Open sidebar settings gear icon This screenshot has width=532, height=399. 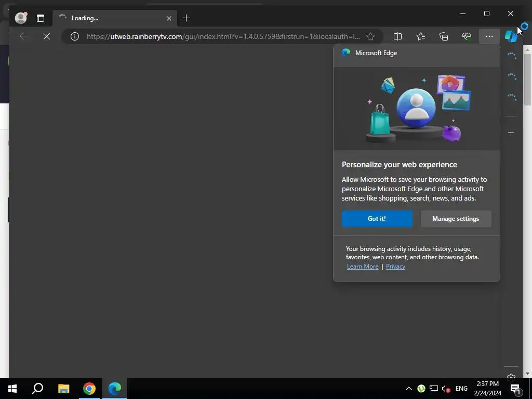pyautogui.click(x=511, y=376)
